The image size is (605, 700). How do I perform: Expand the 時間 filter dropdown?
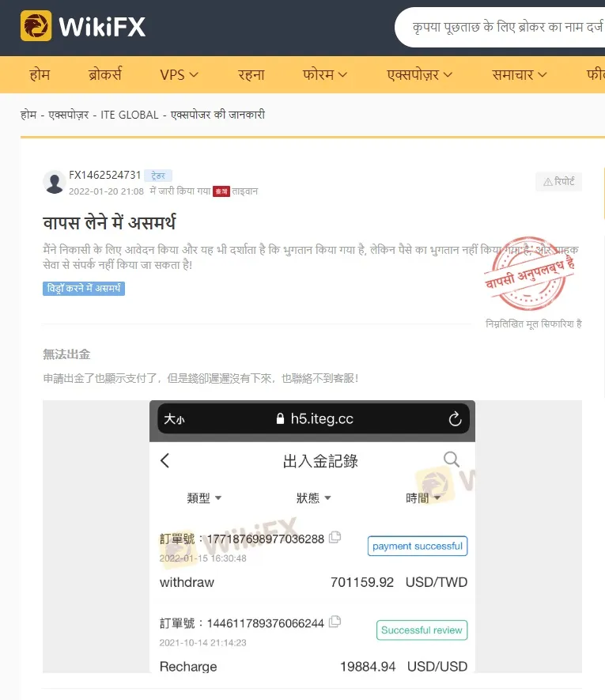click(x=423, y=498)
